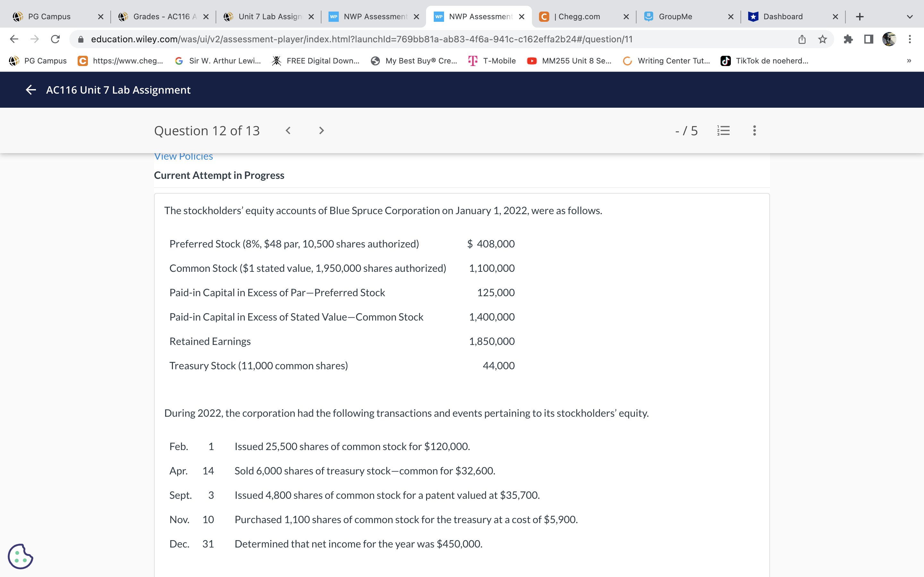924x577 pixels.
Task: Go to the next question chevron
Action: click(x=321, y=131)
